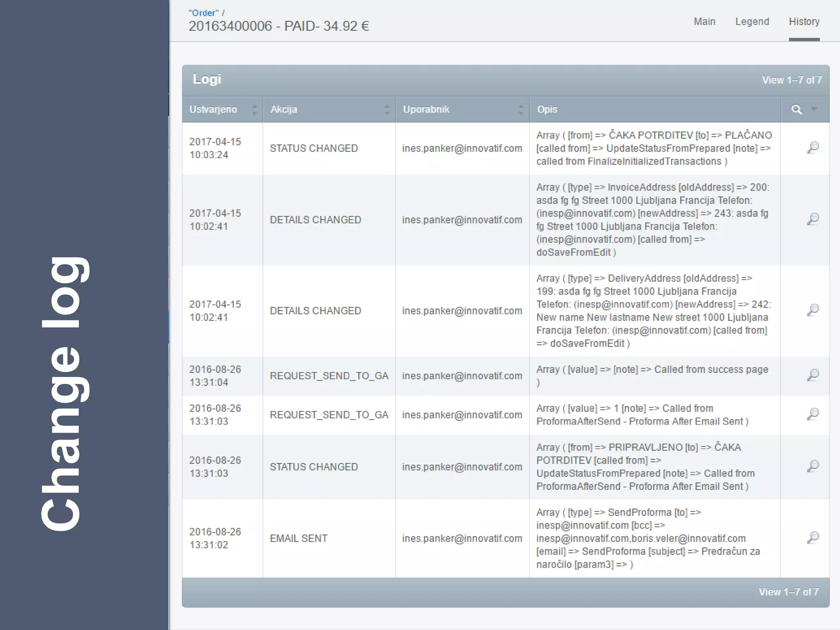The image size is (840, 630).
Task: Click the top View 1–7 of 7 pager text
Action: click(x=792, y=80)
